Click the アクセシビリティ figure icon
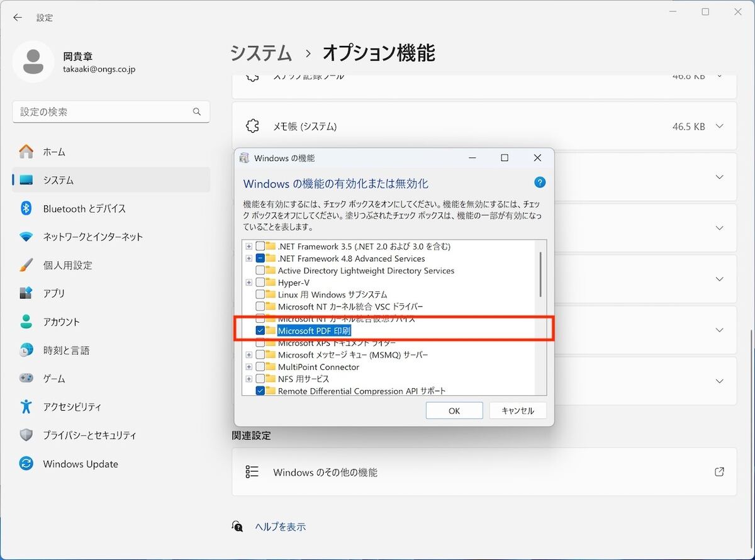Screen dimensions: 755x560 coord(26,406)
